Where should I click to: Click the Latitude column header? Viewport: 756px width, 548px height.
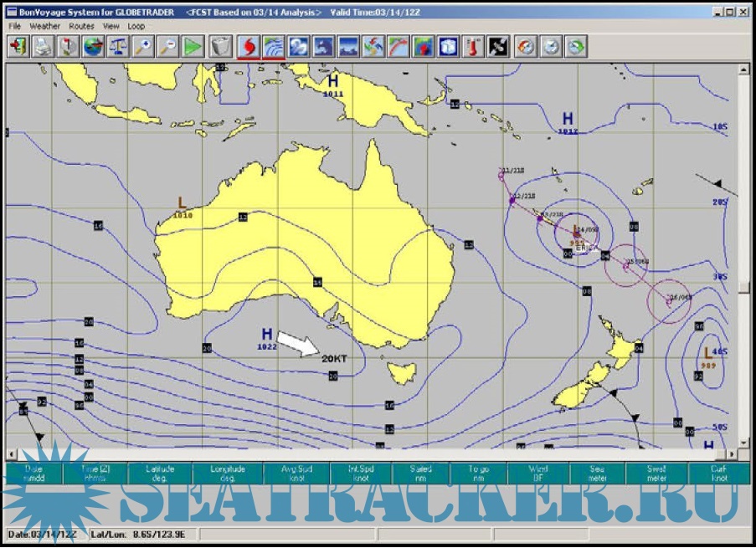[160, 474]
